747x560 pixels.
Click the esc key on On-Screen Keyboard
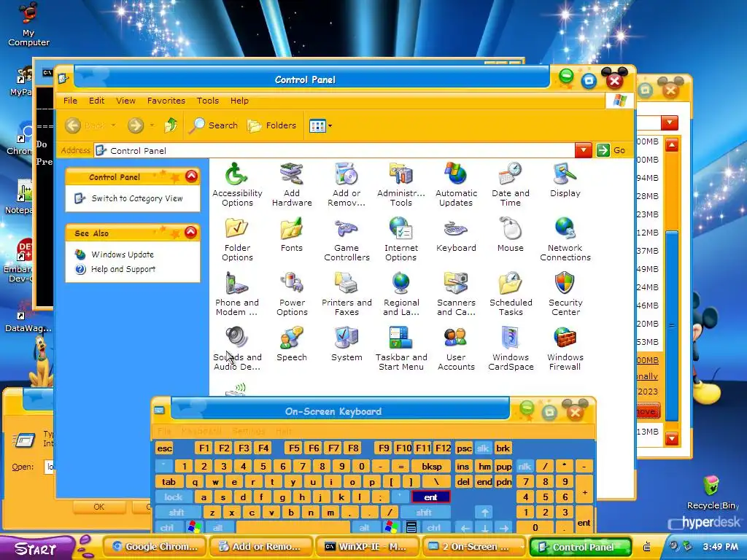[x=164, y=448]
